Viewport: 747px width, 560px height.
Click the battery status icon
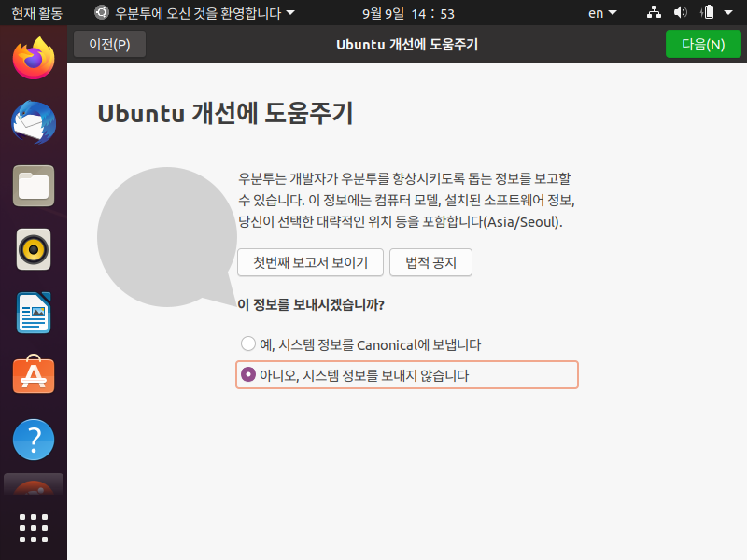pos(709,12)
